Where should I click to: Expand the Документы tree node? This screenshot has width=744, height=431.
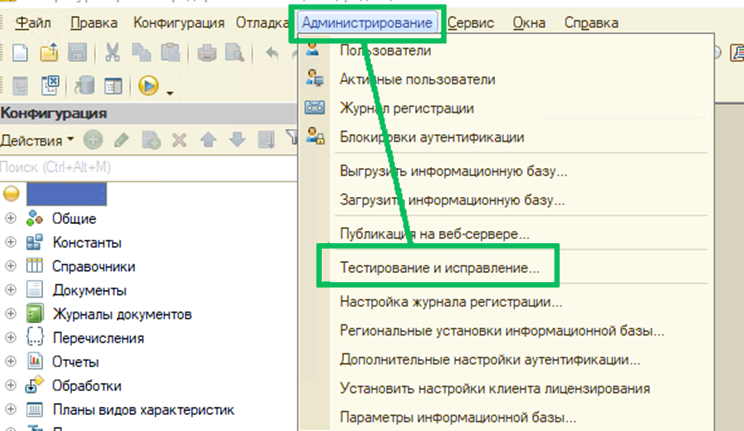coord(10,290)
